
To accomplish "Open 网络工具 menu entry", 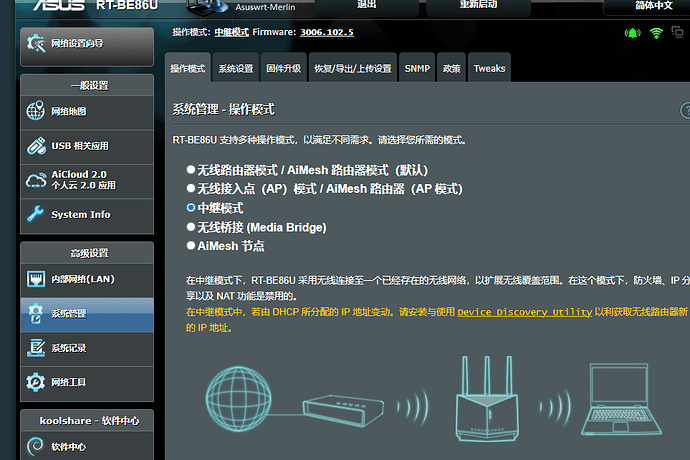I will click(87, 382).
